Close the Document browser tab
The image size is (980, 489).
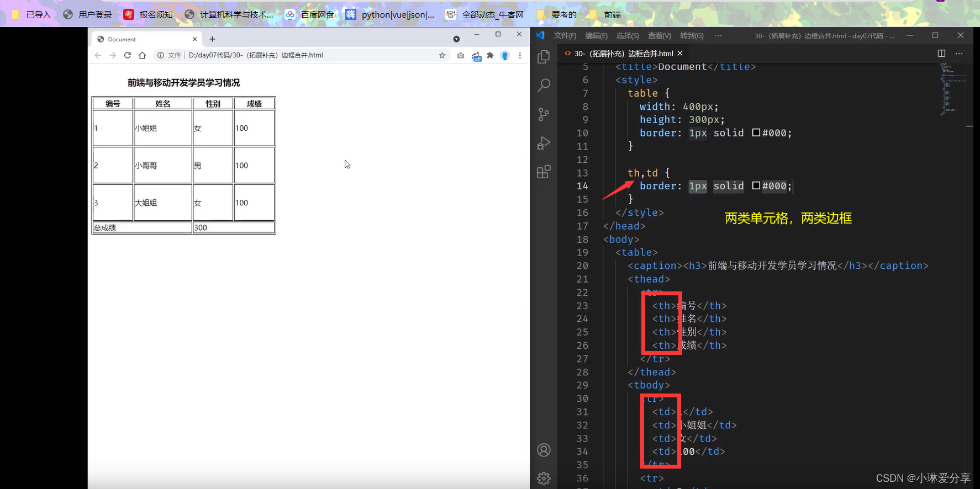(x=195, y=39)
